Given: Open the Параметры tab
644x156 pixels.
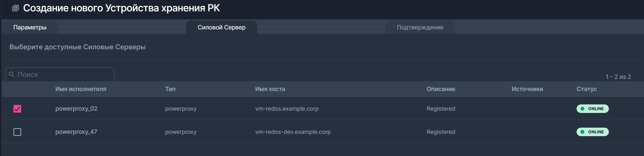Looking at the screenshot, I should tap(30, 27).
